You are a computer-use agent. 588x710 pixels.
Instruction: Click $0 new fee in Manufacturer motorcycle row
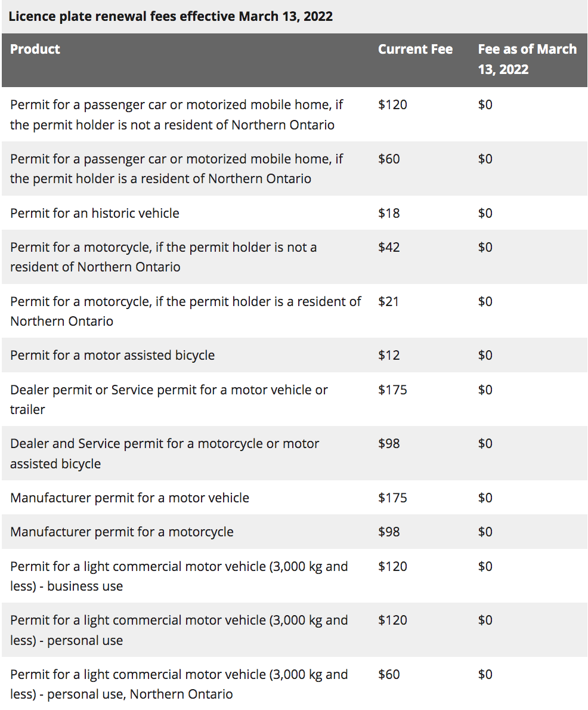(x=485, y=532)
